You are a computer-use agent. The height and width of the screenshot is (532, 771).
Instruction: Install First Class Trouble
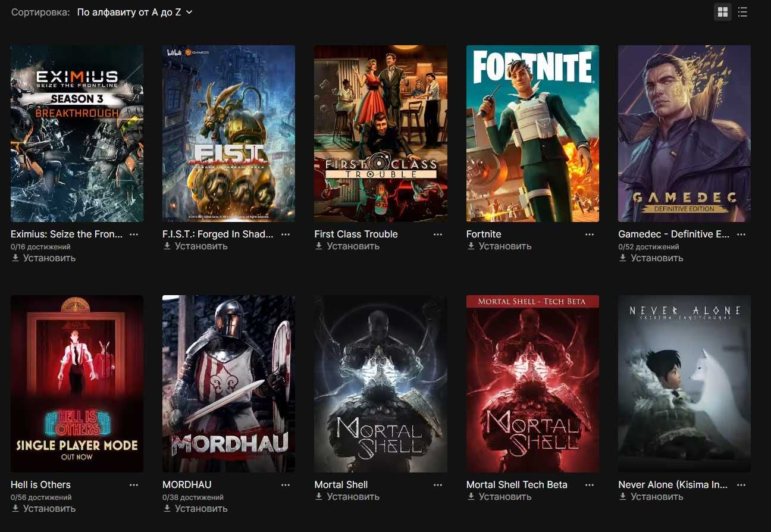(x=347, y=246)
